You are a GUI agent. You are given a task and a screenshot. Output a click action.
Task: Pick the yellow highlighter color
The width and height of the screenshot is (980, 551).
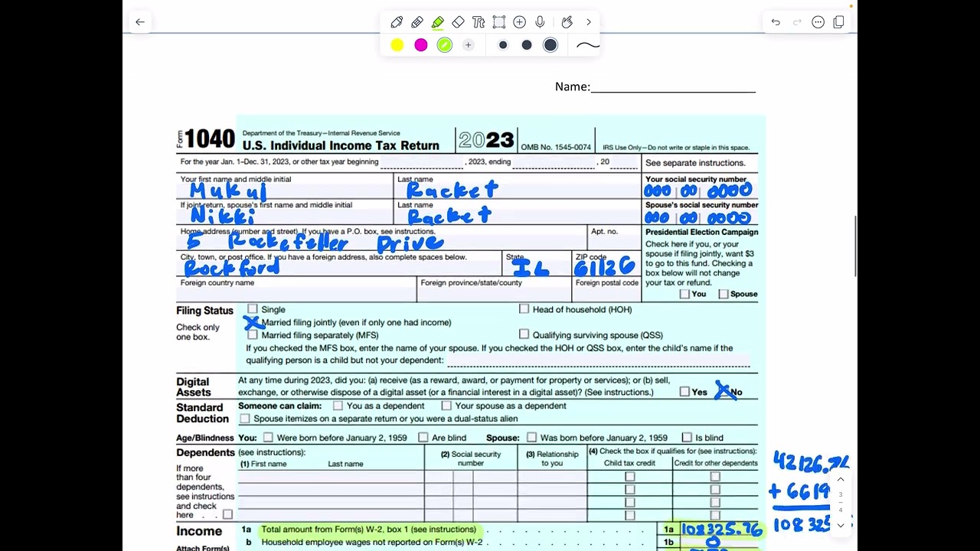pos(397,45)
